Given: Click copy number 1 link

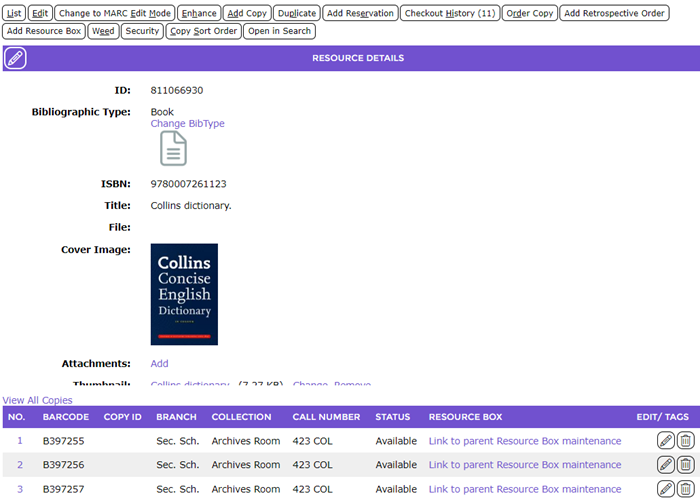Looking at the screenshot, I should (20, 441).
